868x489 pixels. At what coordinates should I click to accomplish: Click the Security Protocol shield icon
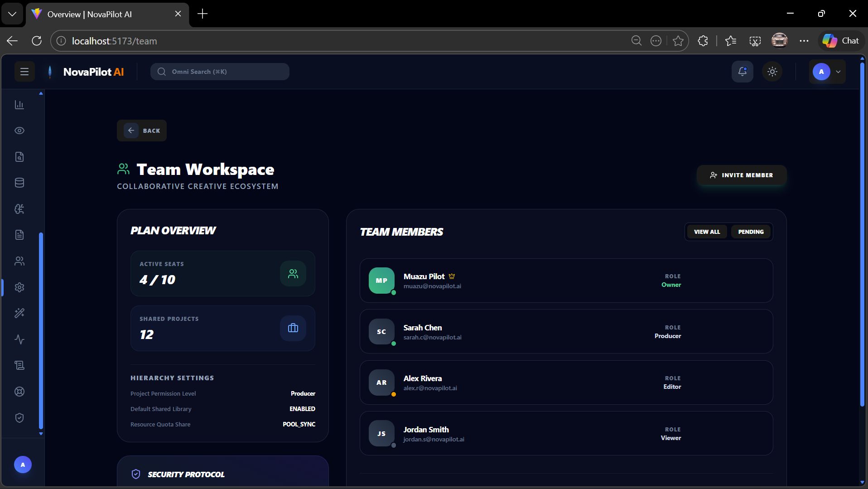pos(136,474)
